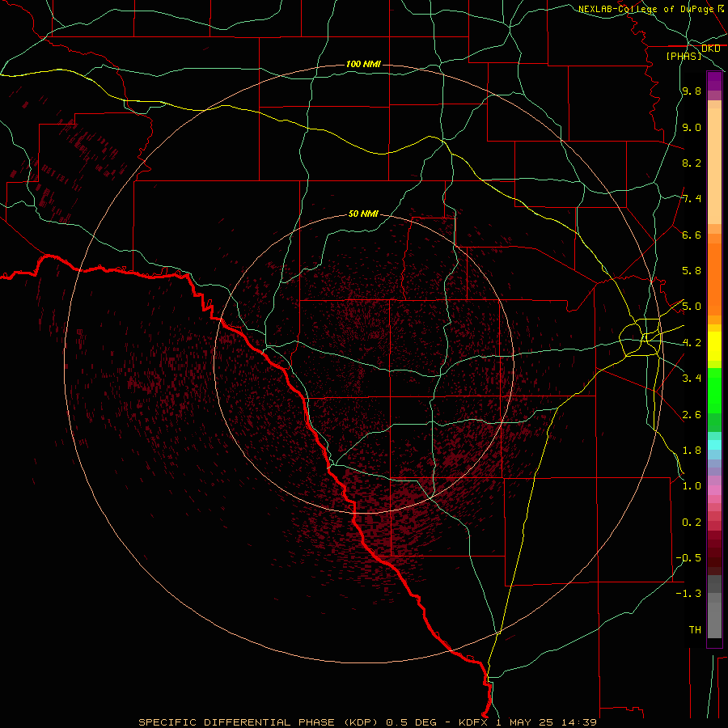Click the -1.3 value on color scale
This screenshot has height=728, width=728.
point(688,594)
